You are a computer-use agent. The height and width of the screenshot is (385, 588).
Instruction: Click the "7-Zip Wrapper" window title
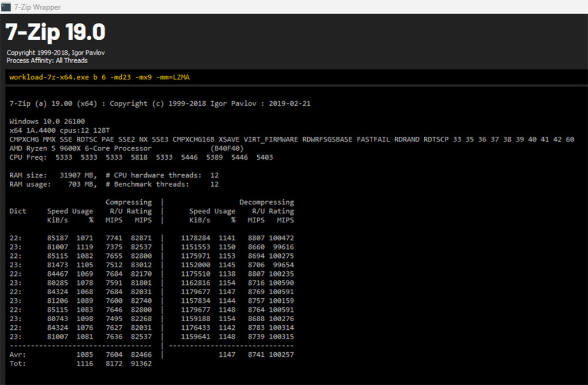[37, 7]
